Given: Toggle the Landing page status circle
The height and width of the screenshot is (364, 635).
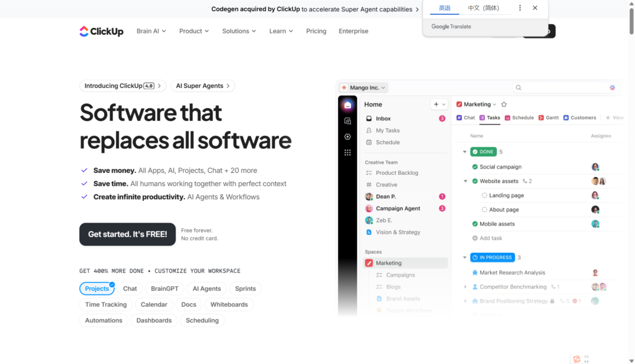Looking at the screenshot, I should pyautogui.click(x=484, y=195).
